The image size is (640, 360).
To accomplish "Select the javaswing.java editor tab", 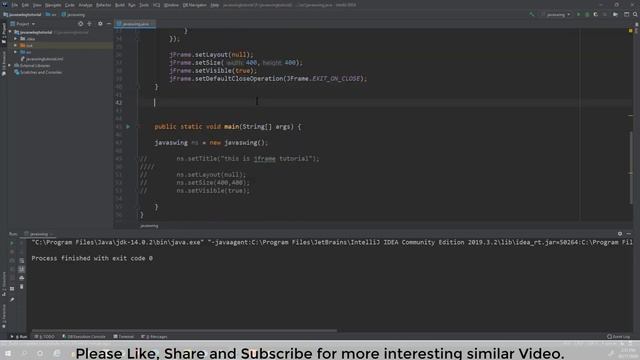I will tap(135, 24).
